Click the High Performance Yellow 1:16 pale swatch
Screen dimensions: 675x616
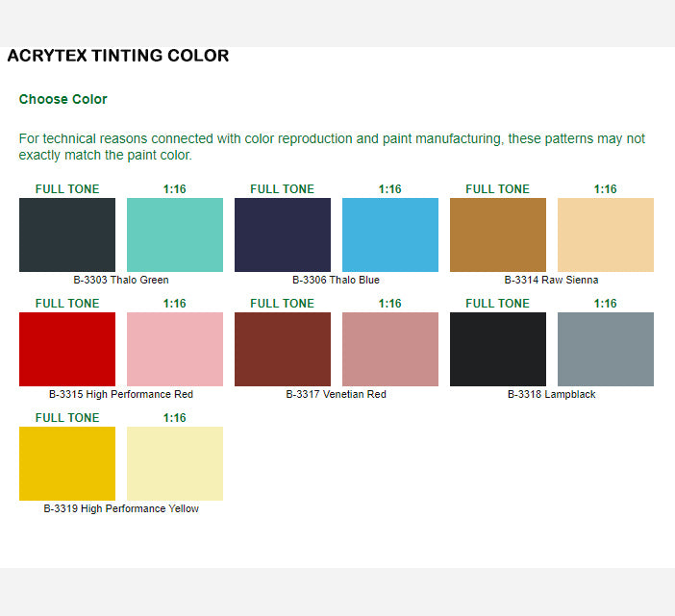(175, 463)
